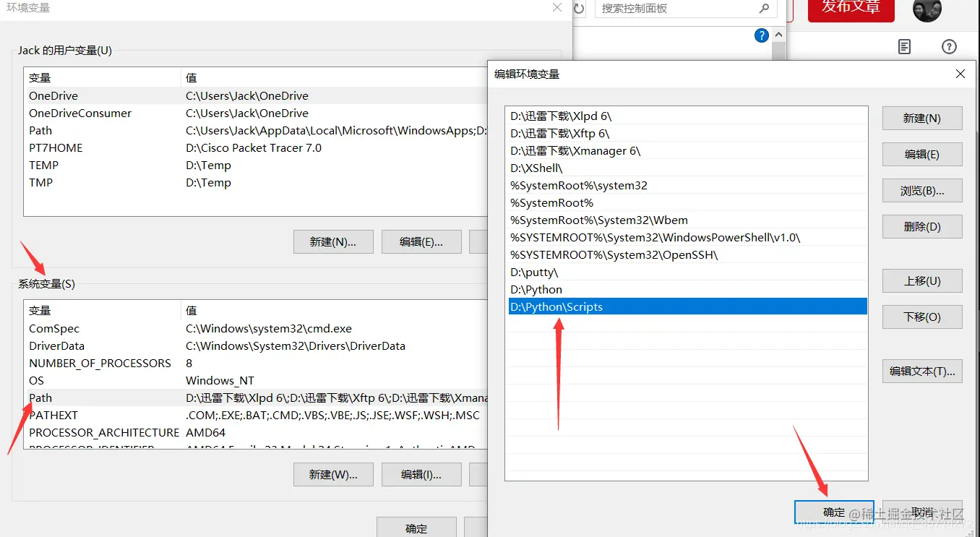This screenshot has width=980, height=537.
Task: Select the D:\迅雷下载\Xftp 6\ entry
Action: pyautogui.click(x=687, y=133)
